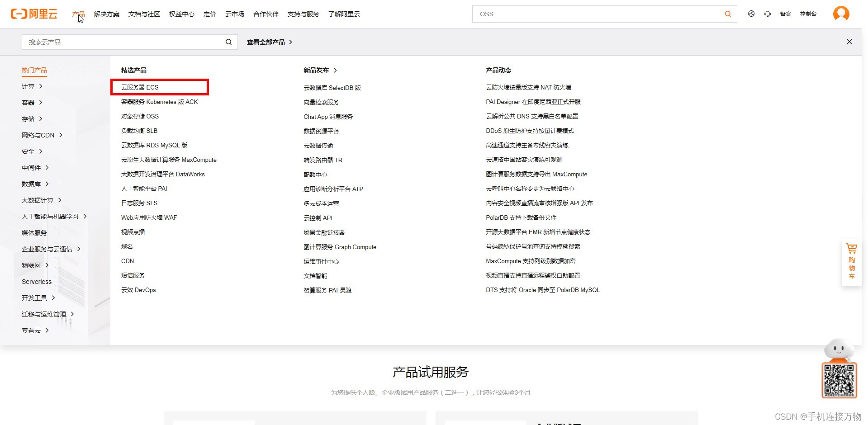The height and width of the screenshot is (425, 868).
Task: Expand the 物联网 category
Action: 35,265
